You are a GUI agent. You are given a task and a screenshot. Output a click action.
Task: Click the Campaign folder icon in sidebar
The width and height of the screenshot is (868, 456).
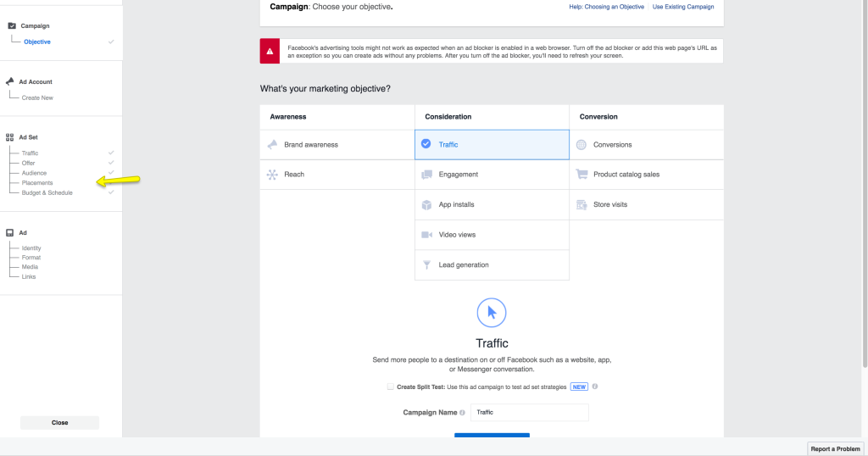click(x=12, y=26)
